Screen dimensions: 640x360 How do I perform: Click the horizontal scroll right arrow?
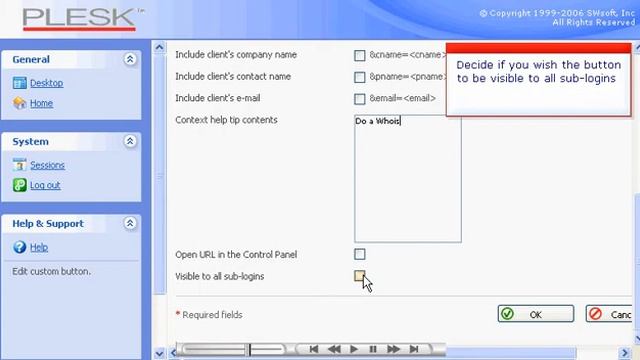point(624,353)
